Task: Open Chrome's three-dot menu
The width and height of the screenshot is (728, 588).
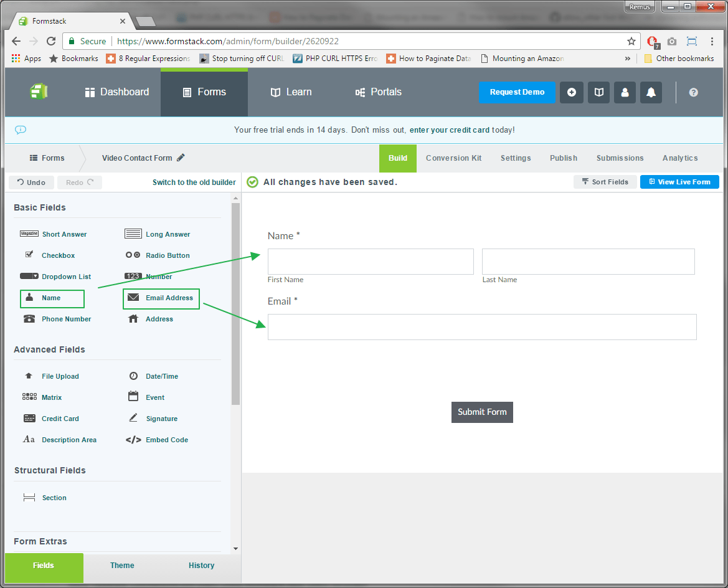Action: [712, 41]
